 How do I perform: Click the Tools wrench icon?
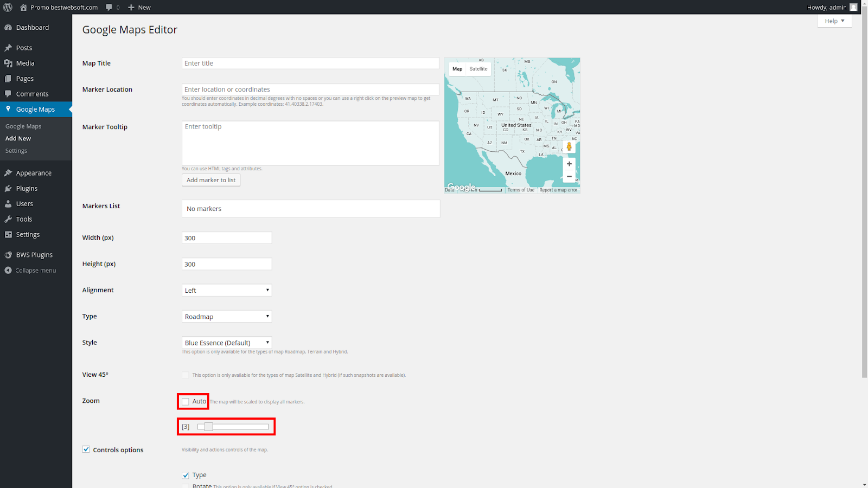coord(8,219)
